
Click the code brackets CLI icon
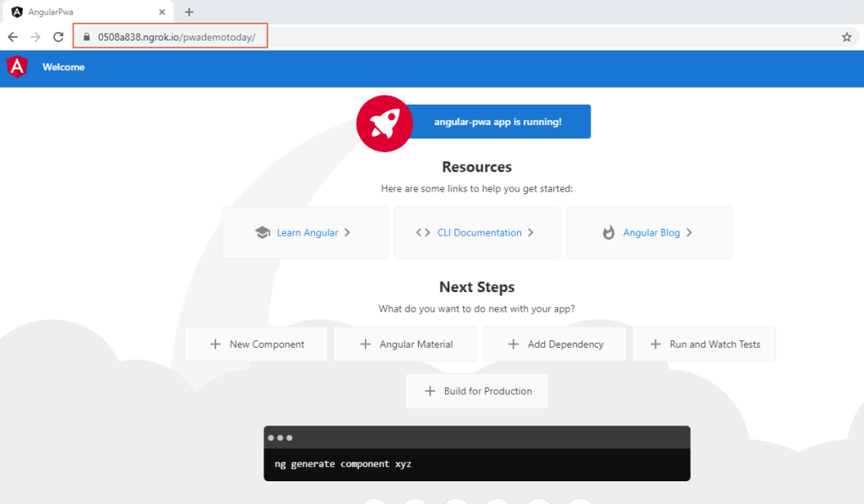423,233
